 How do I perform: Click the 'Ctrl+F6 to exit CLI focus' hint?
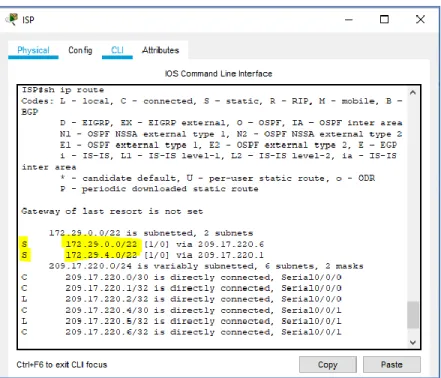point(62,365)
